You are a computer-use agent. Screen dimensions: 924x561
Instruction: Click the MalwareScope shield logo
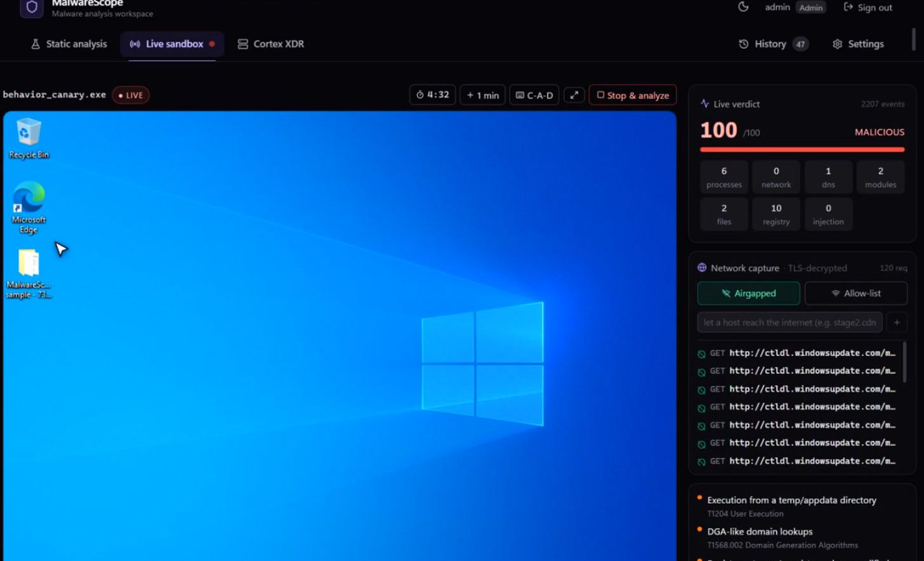pos(32,8)
